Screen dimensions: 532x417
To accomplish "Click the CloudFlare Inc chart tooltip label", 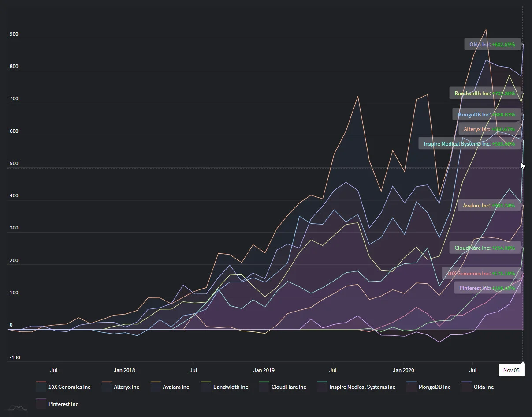I will click(x=485, y=248).
